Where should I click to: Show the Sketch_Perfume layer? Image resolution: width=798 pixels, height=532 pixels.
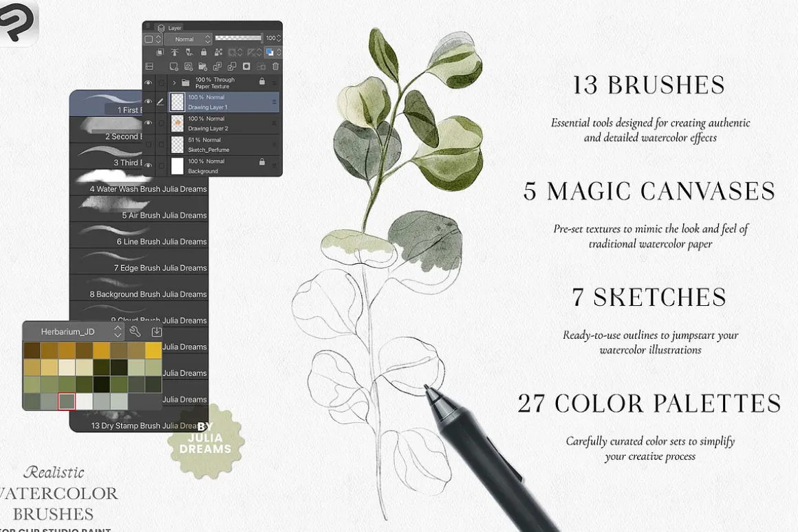[148, 144]
